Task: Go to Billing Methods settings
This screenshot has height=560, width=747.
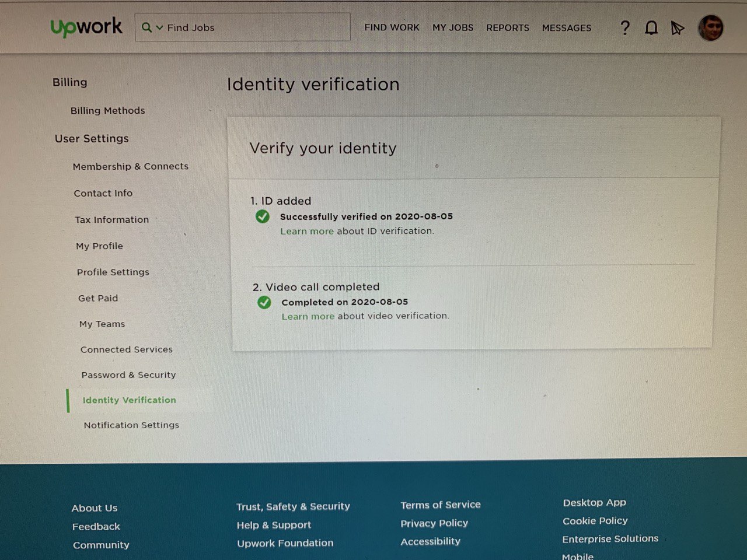Action: 108,110
